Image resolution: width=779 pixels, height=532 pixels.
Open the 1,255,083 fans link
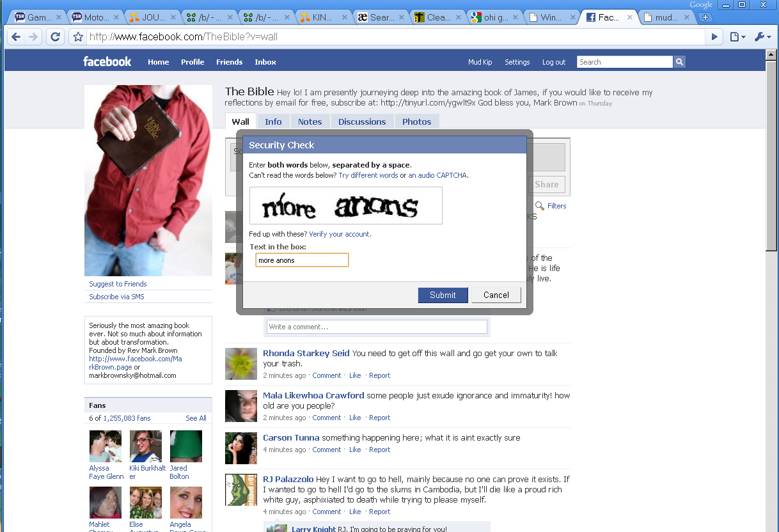(x=127, y=418)
